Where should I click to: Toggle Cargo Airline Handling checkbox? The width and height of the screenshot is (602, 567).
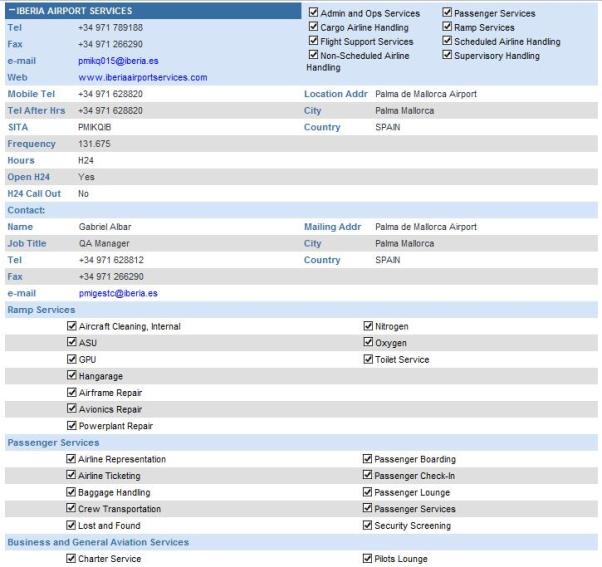313,26
